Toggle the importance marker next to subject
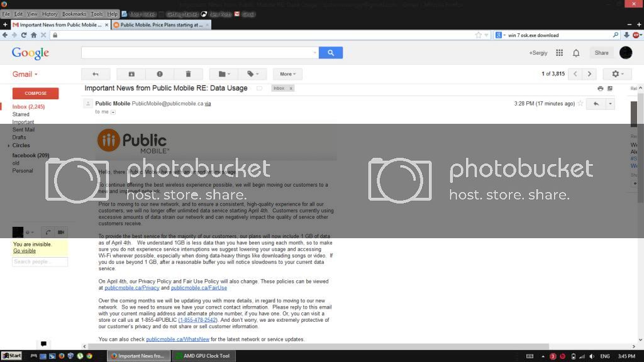Image resolution: width=644 pixels, height=362 pixels. [259, 88]
